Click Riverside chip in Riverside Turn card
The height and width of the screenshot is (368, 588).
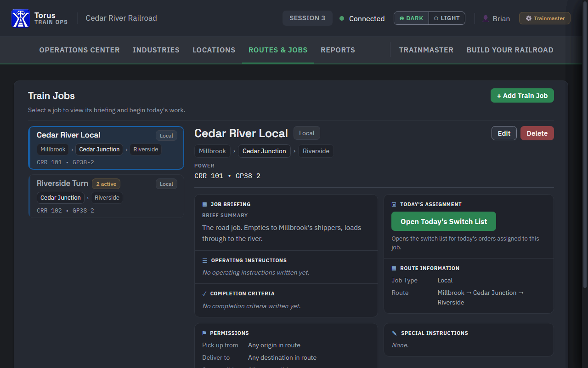coord(107,198)
